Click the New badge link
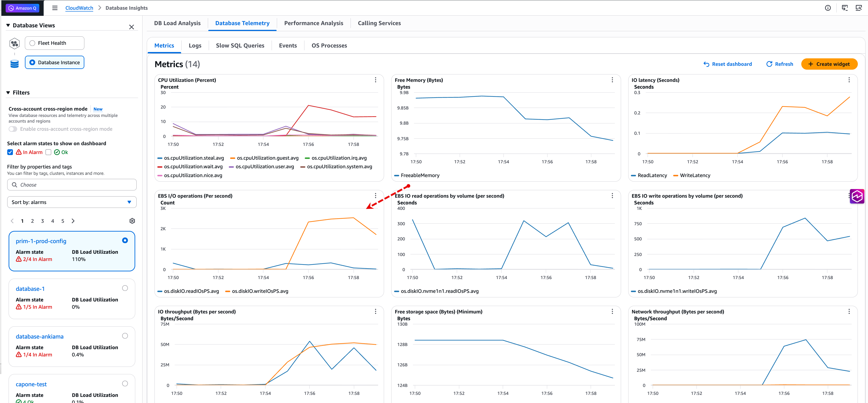This screenshot has width=868, height=403. [98, 109]
